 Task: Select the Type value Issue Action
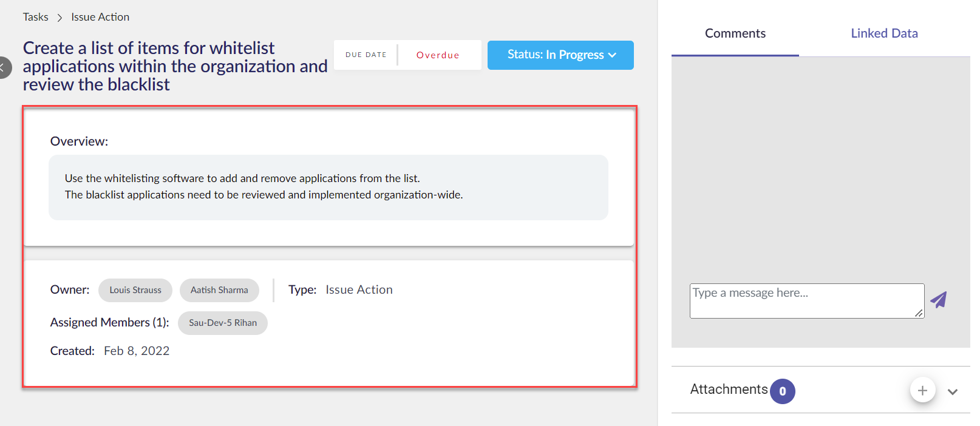pyautogui.click(x=359, y=290)
